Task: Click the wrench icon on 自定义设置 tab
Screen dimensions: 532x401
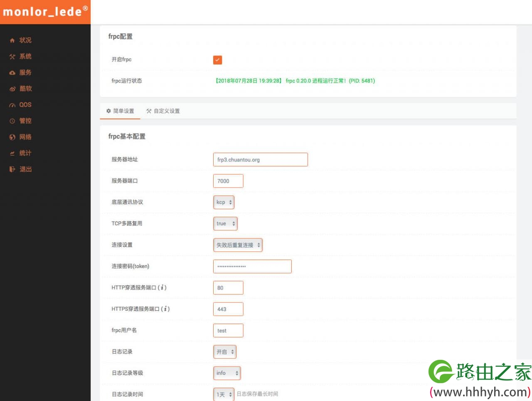Action: (149, 111)
